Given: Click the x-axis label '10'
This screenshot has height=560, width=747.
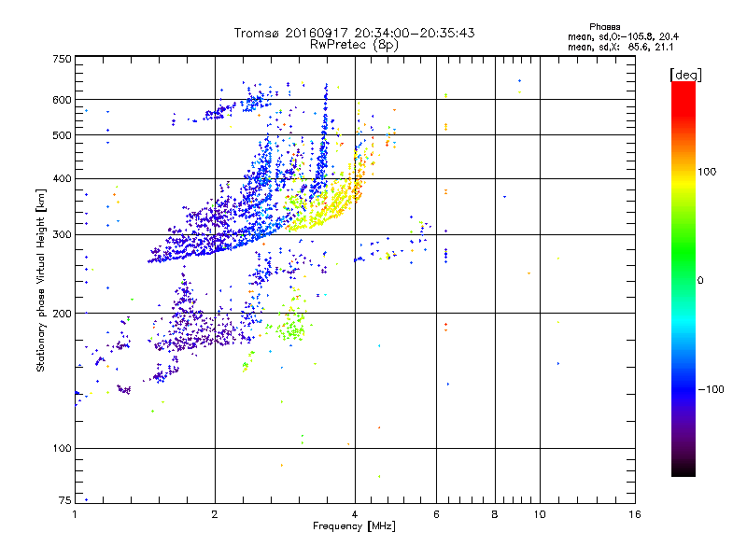Looking at the screenshot, I should coord(540,514).
